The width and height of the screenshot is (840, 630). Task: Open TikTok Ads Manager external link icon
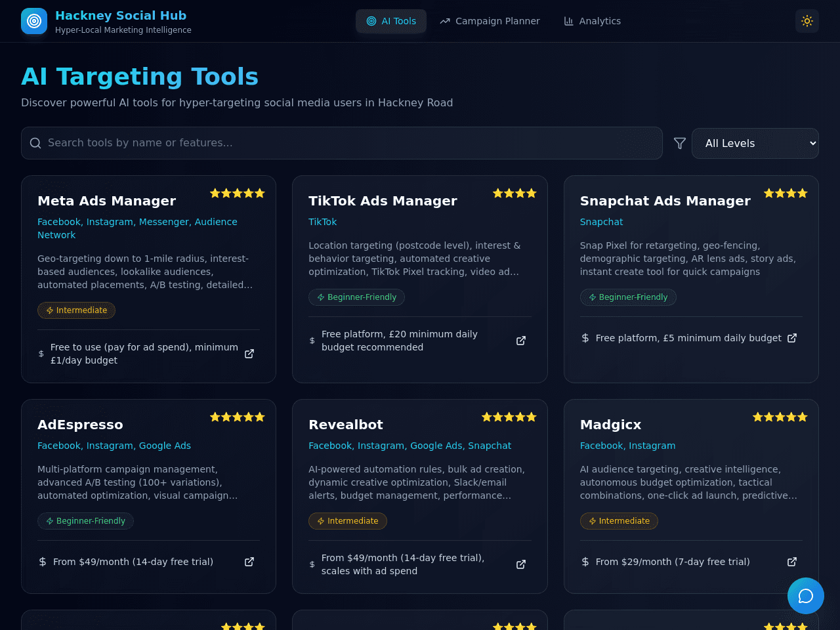[521, 341]
